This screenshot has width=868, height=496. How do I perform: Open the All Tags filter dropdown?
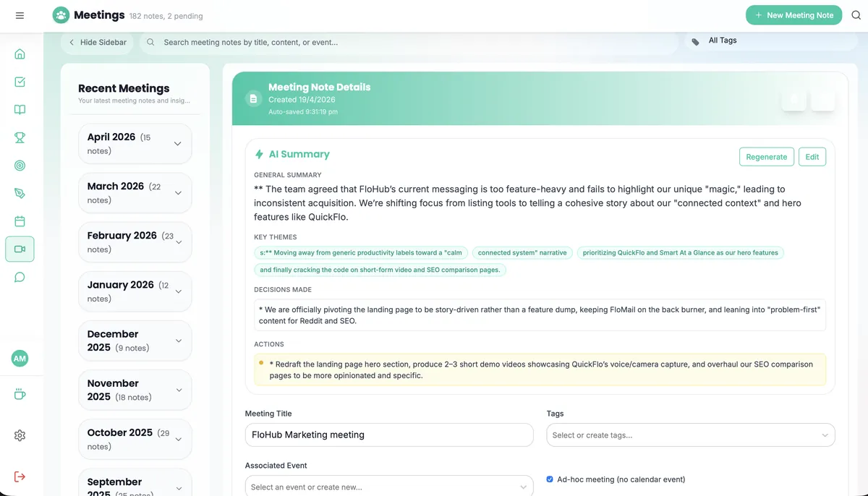[x=771, y=41]
